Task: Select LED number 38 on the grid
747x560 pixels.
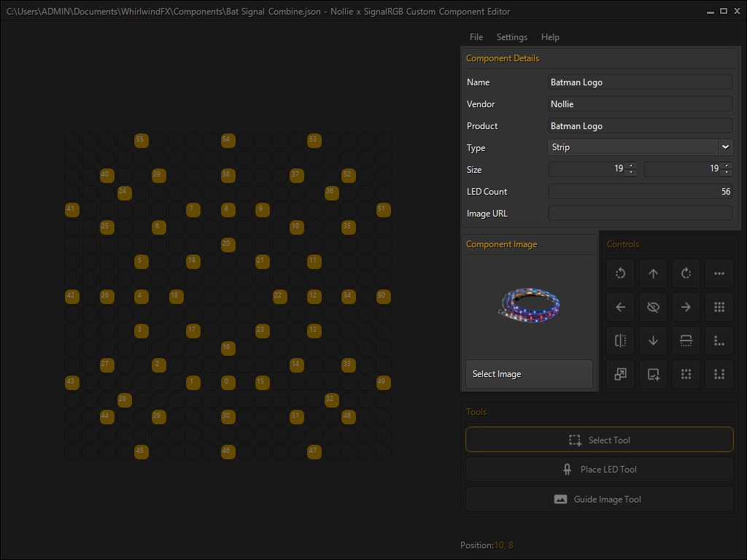Action: [228, 175]
